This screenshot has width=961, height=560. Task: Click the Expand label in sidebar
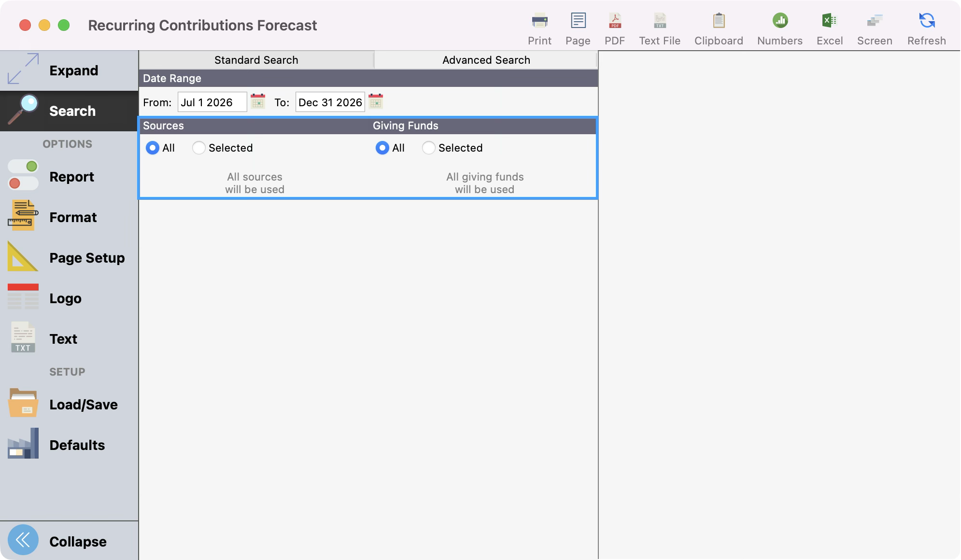pyautogui.click(x=74, y=70)
